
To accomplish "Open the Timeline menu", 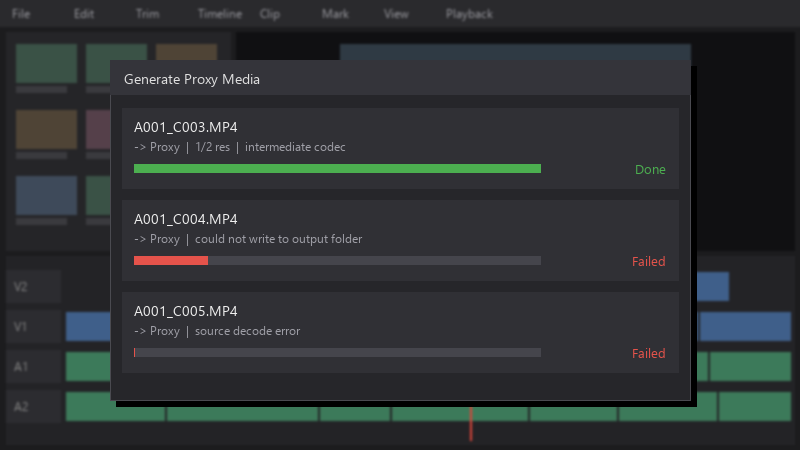I will 220,14.
